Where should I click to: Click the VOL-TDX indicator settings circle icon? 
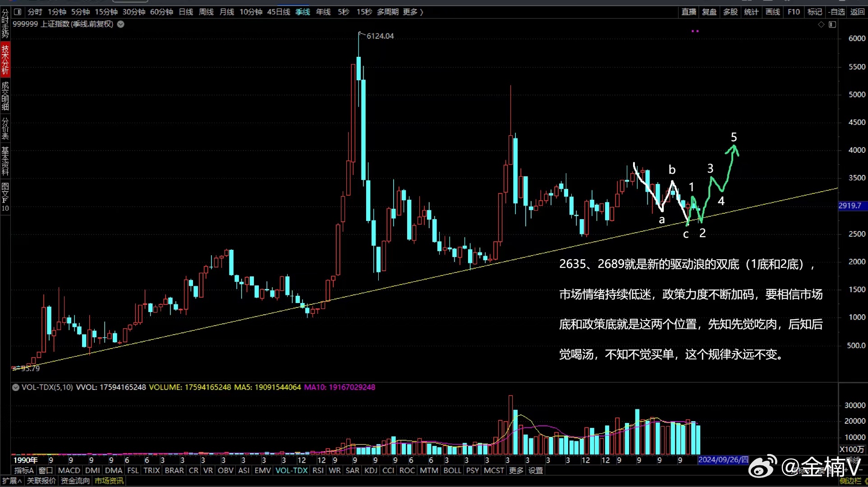pos(16,387)
